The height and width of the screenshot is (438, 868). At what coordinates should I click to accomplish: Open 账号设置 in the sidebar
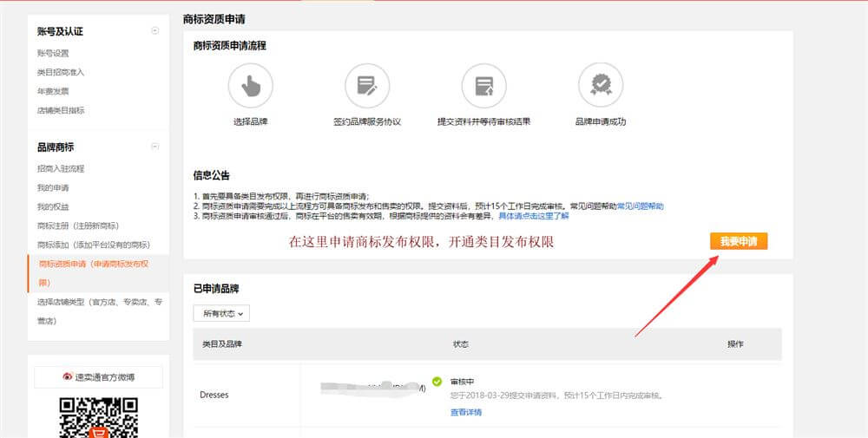coord(53,54)
